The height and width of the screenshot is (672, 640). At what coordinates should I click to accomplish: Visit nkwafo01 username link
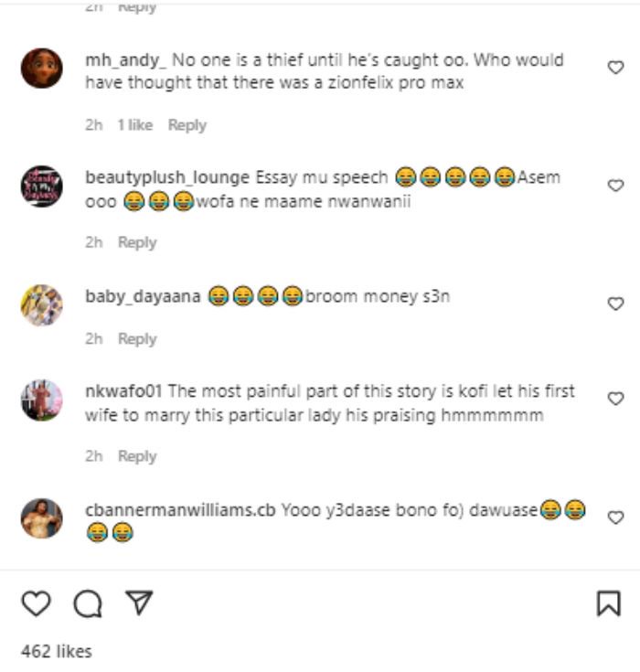coord(123,391)
